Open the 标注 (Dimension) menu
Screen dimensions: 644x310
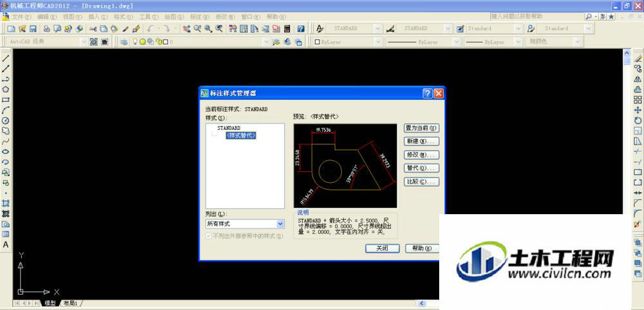[x=200, y=17]
